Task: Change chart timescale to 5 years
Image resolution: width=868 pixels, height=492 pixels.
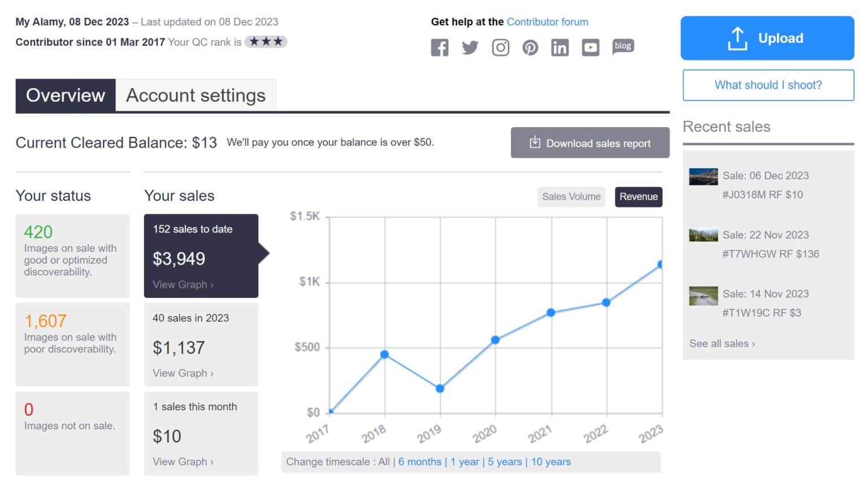Action: coord(504,461)
